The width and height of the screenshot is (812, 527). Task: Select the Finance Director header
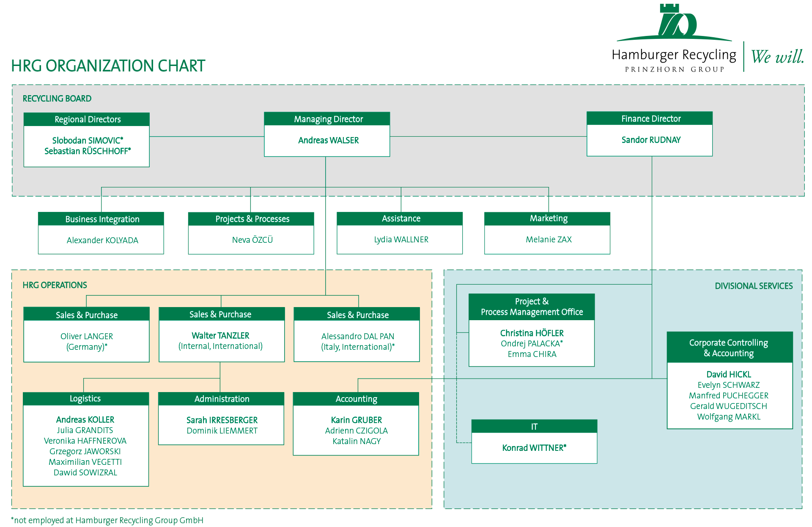pos(650,118)
